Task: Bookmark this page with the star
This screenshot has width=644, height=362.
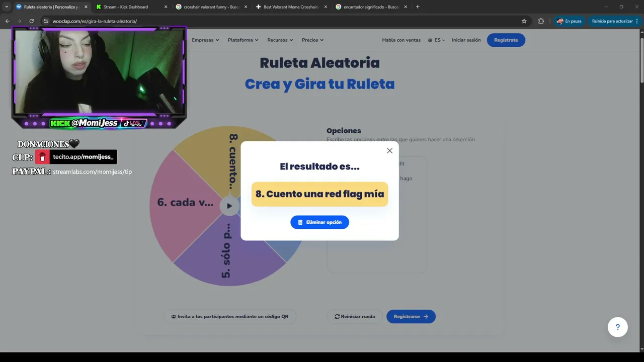Action: click(x=524, y=21)
